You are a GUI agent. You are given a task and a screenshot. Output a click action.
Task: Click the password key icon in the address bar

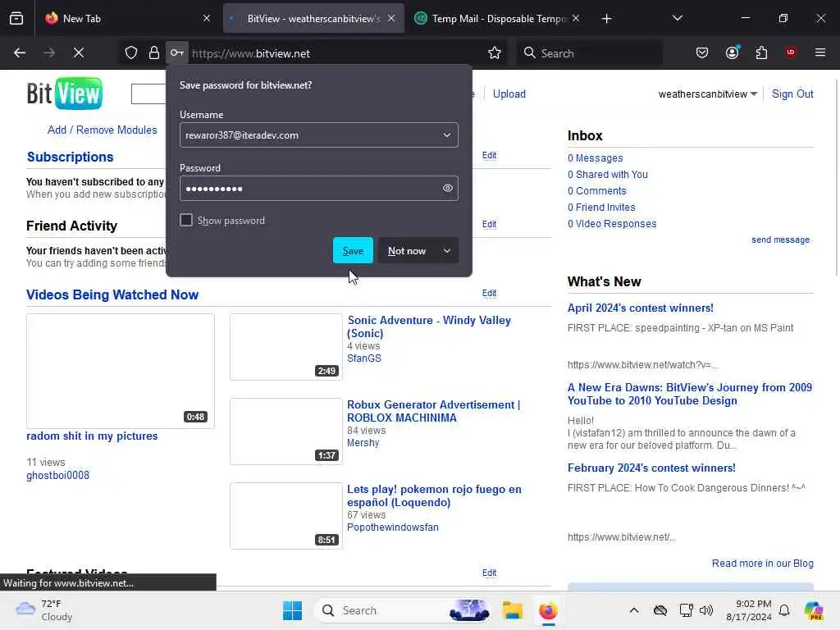[177, 53]
